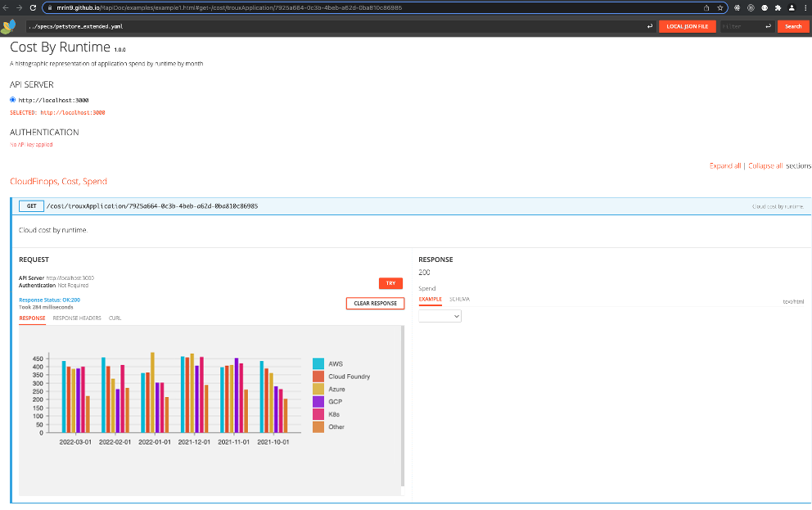812x510 pixels.
Task: Click the browser profile avatar icon
Action: (x=792, y=7)
